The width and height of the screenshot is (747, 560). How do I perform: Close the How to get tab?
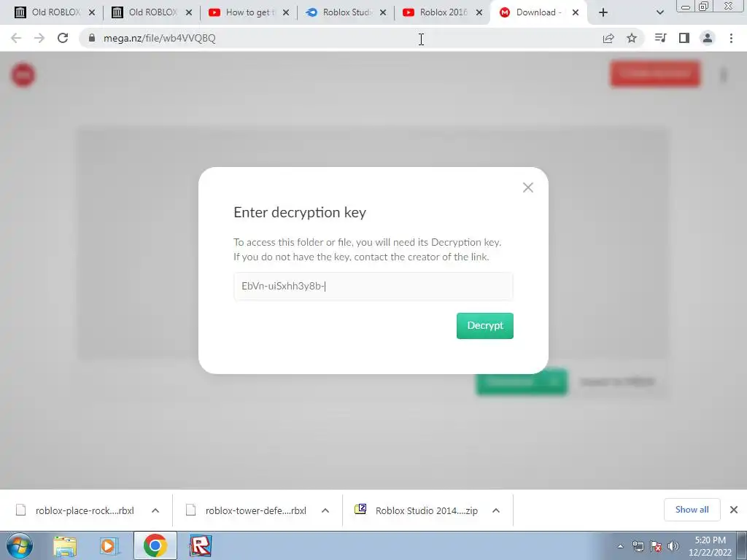pyautogui.click(x=286, y=13)
